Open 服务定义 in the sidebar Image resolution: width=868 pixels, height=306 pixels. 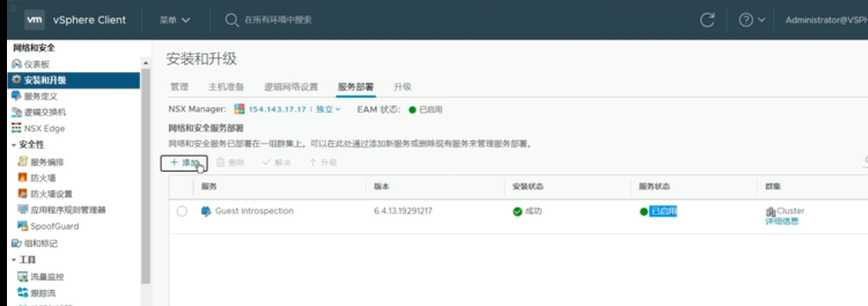pyautogui.click(x=40, y=96)
